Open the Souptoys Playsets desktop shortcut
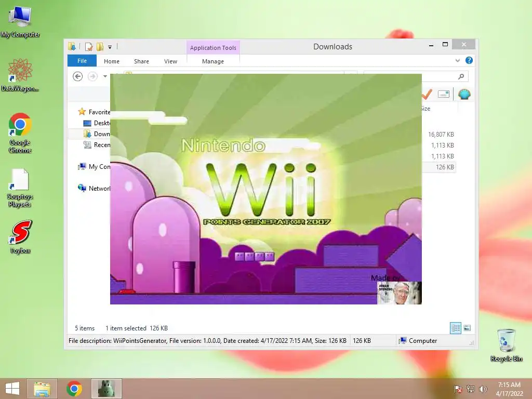Screen dimensions: 532x399 pos(20,188)
